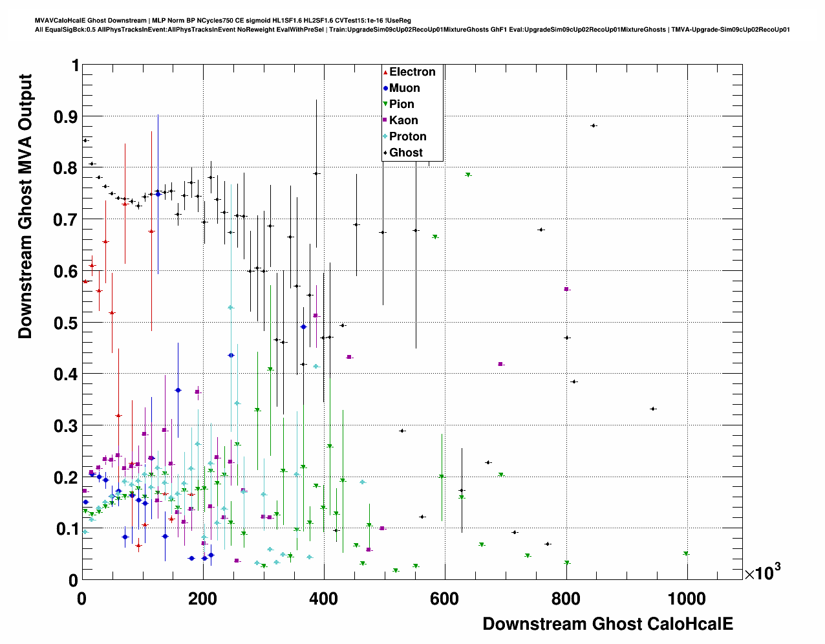Click the purple Kaon point near 0.42

coord(500,364)
